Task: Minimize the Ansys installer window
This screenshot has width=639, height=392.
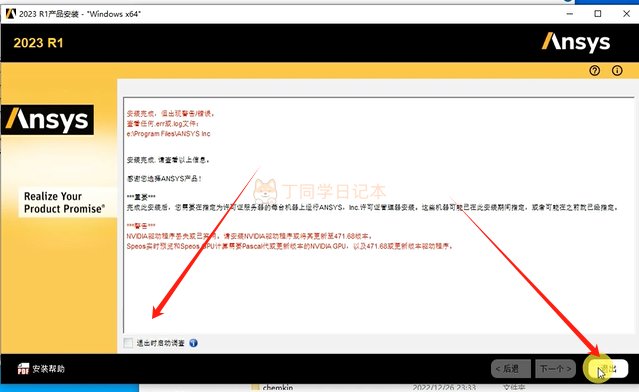Action: 570,14
